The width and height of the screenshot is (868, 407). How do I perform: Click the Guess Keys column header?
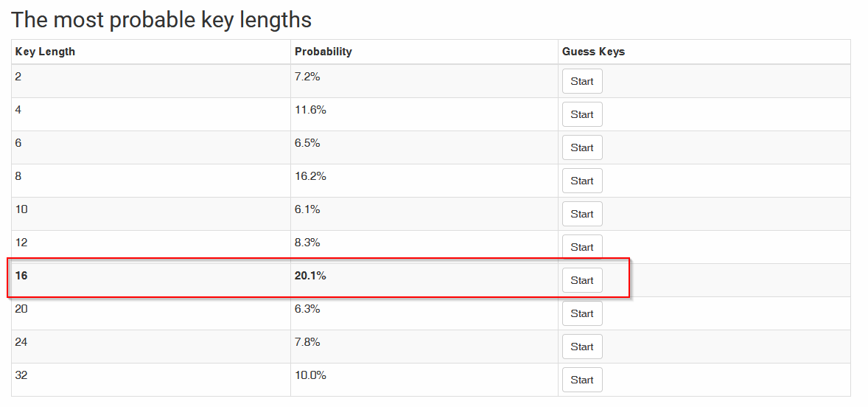coord(593,52)
